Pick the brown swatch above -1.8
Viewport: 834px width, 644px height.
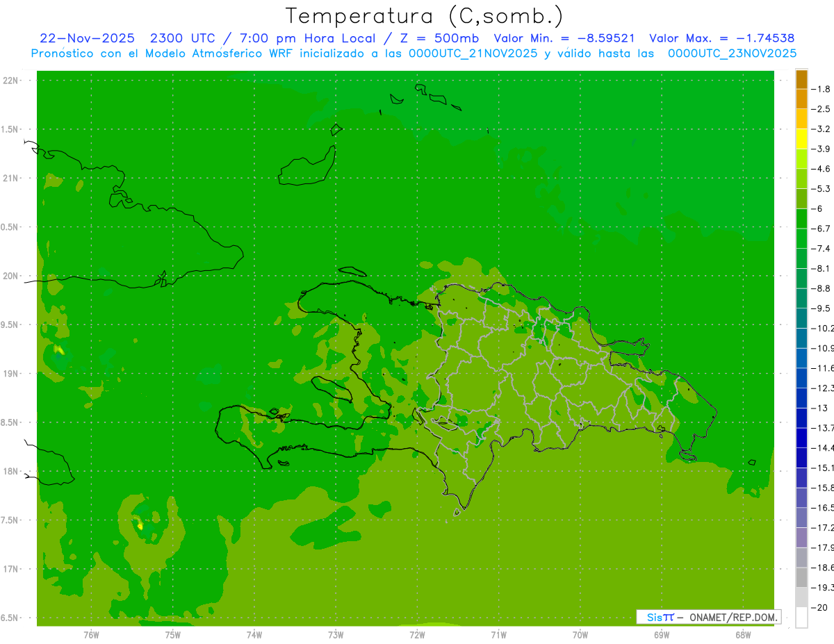[801, 80]
